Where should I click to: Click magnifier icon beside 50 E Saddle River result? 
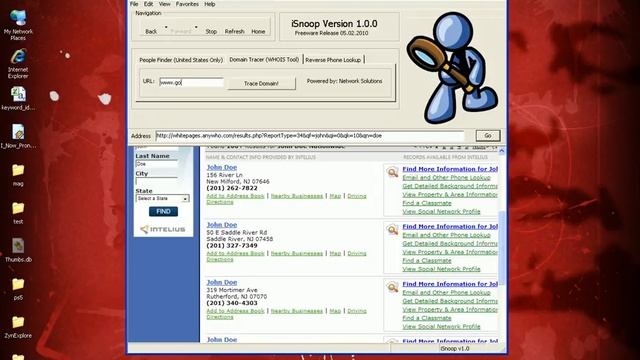click(392, 230)
